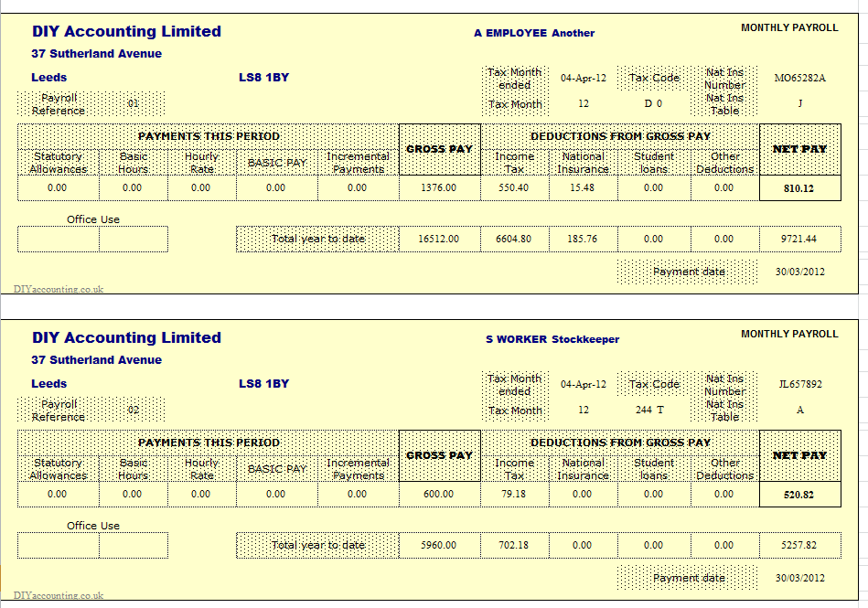Select the Nat Ins Table value J

(800, 104)
